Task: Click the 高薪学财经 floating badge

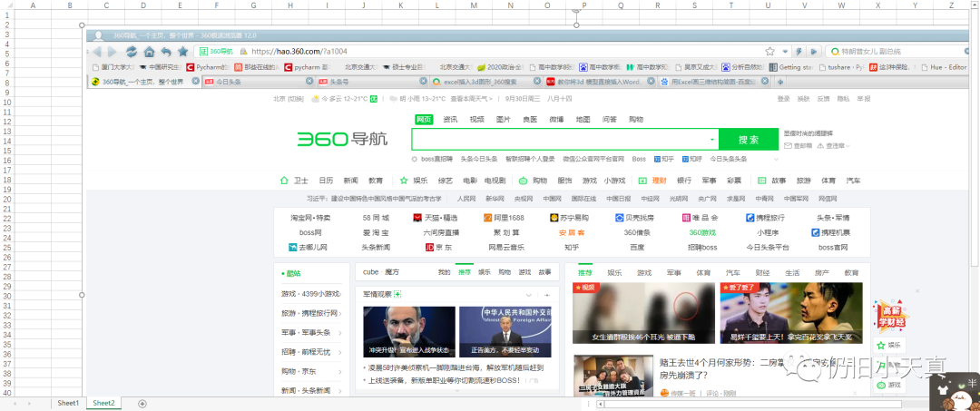Action: tap(891, 316)
